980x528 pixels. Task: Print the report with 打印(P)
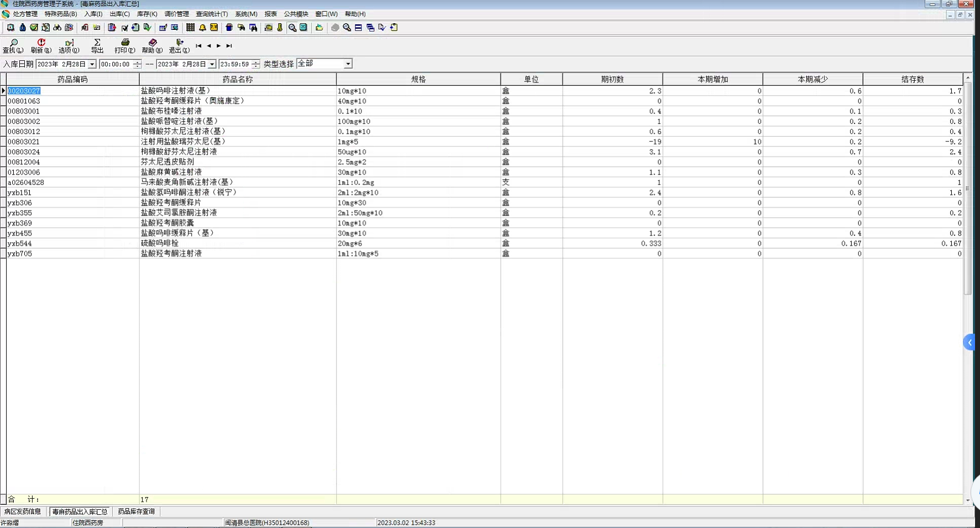[x=125, y=46]
